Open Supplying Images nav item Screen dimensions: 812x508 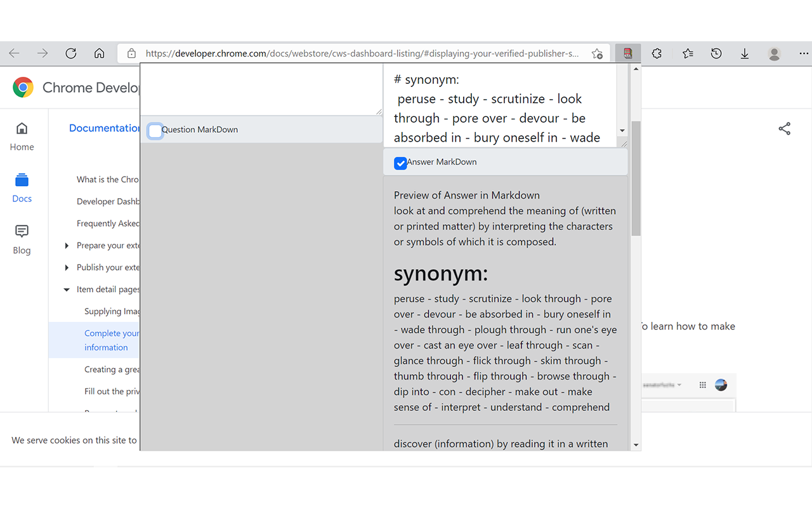[x=112, y=311]
